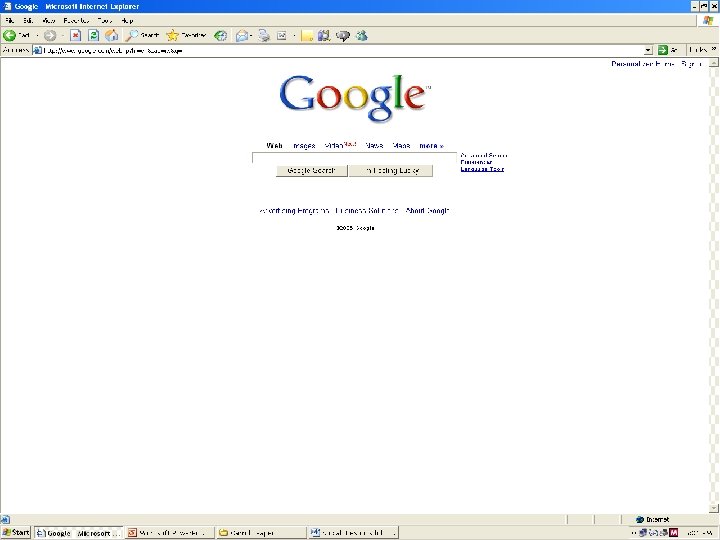
Task: Refresh the page using the green arrows icon
Action: click(x=93, y=35)
